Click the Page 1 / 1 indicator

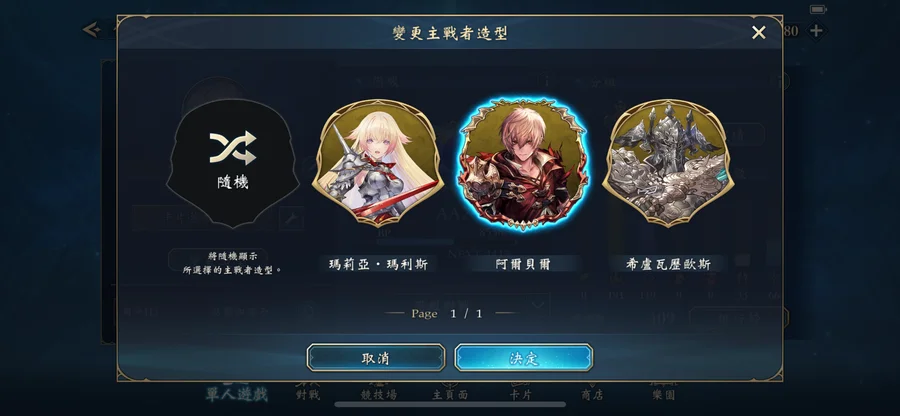pos(447,313)
